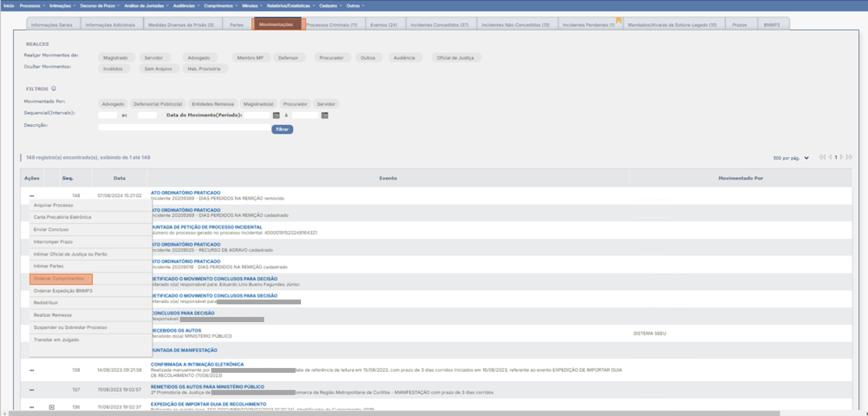Open the actions menu for sequence 136
Screen dimensions: 868x416
(x=32, y=407)
